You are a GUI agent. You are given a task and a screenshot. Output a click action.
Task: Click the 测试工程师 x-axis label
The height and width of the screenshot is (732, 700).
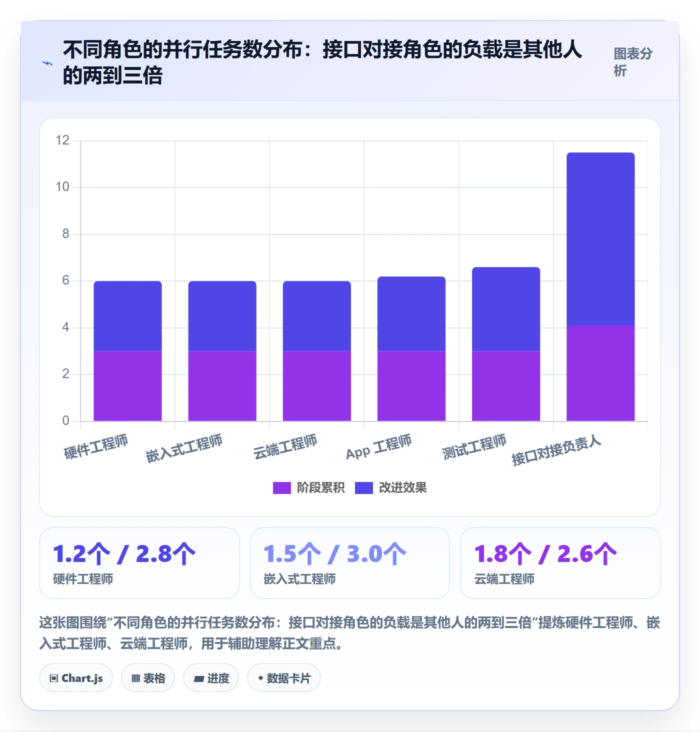tap(474, 446)
